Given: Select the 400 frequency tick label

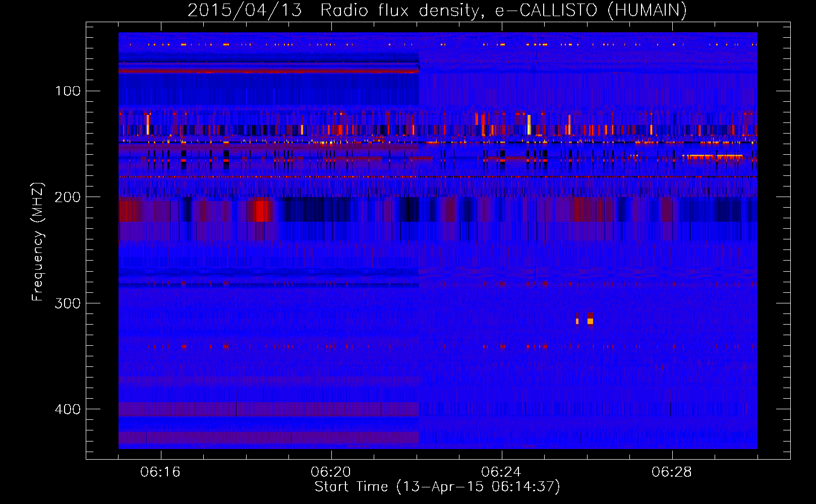Looking at the screenshot, I should coord(68,409).
